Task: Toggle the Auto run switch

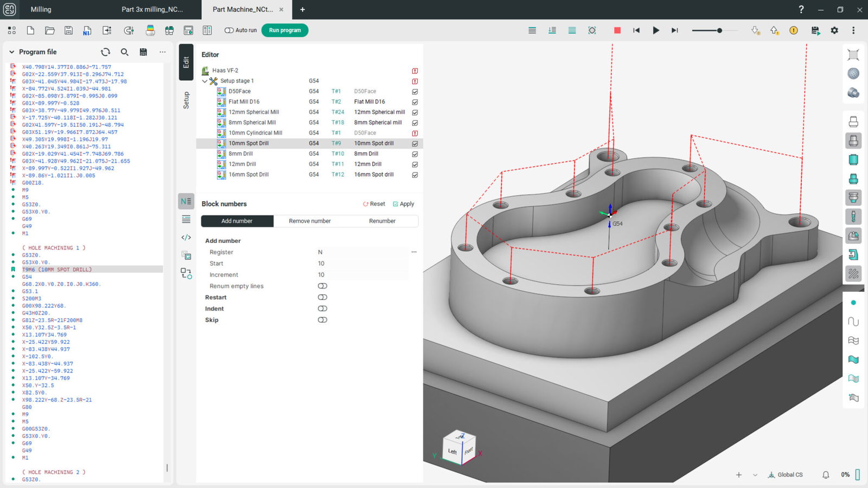Action: [x=229, y=30]
